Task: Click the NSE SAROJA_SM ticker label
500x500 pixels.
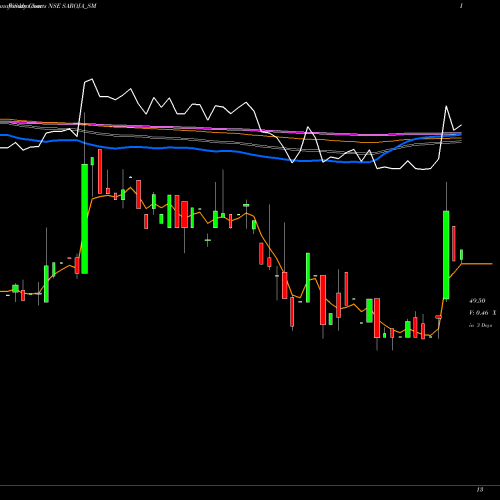Action: click(72, 6)
